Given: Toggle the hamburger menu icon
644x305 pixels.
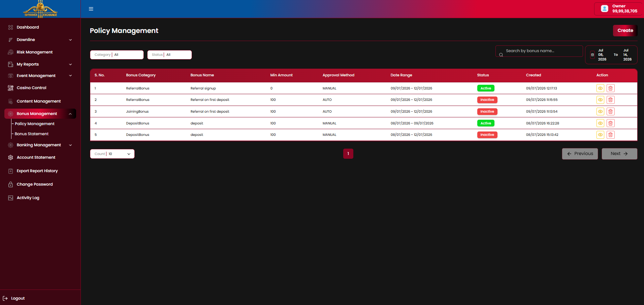Looking at the screenshot, I should [91, 9].
